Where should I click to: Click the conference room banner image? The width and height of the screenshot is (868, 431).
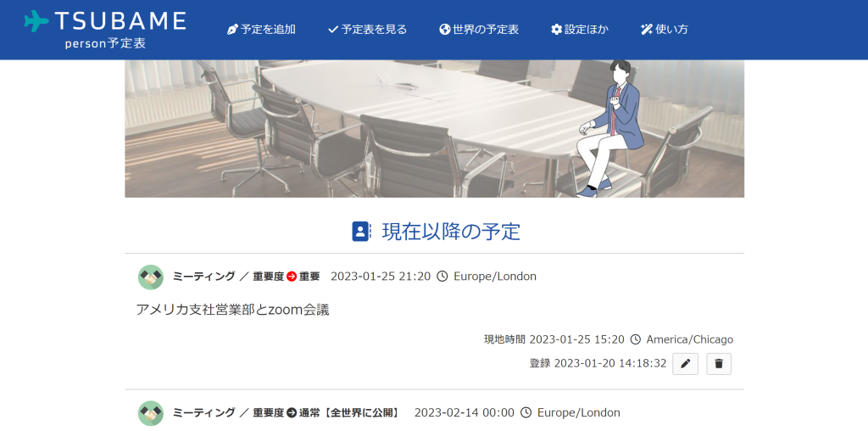tap(434, 129)
